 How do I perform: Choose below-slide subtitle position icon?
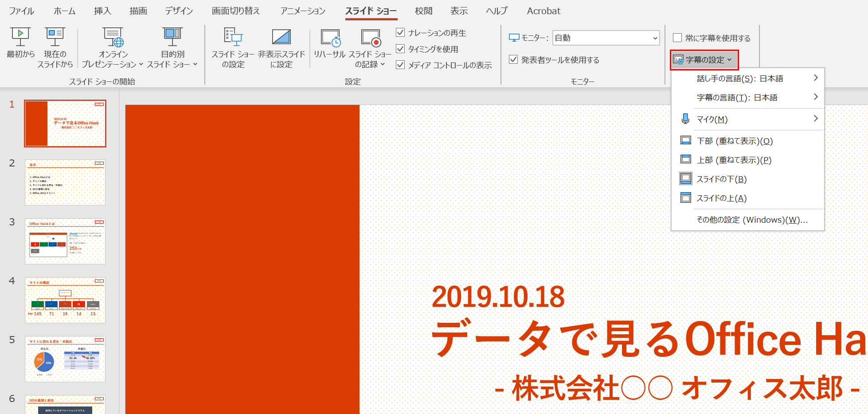pyautogui.click(x=685, y=178)
